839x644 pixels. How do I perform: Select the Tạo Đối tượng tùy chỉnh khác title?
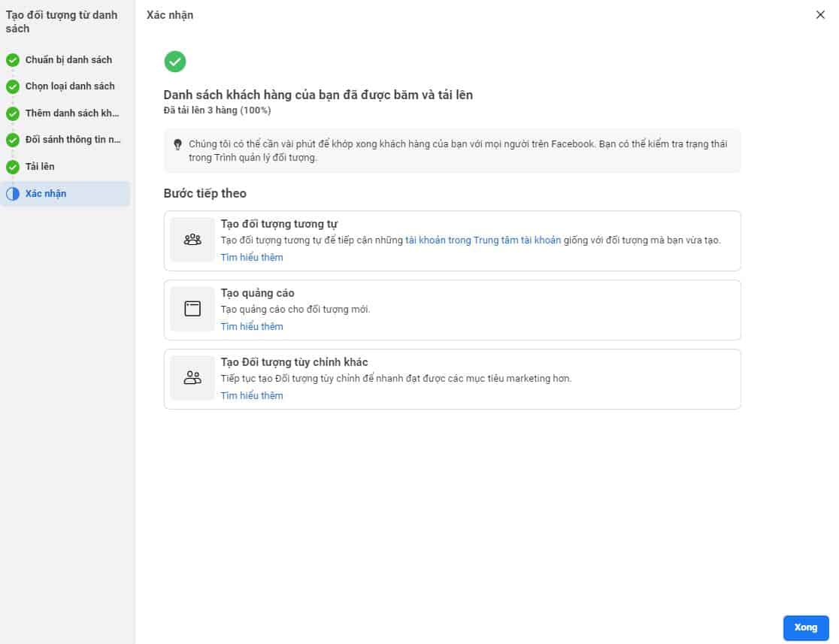(x=294, y=362)
